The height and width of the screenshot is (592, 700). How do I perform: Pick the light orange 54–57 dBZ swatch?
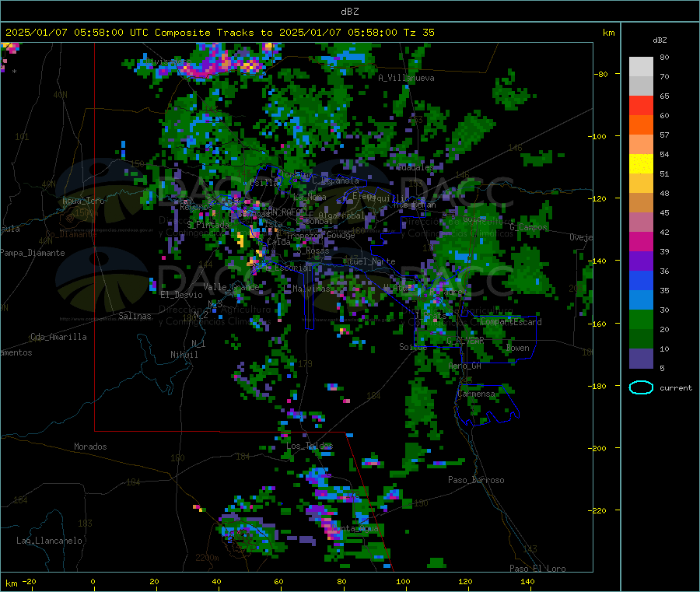[x=641, y=144]
